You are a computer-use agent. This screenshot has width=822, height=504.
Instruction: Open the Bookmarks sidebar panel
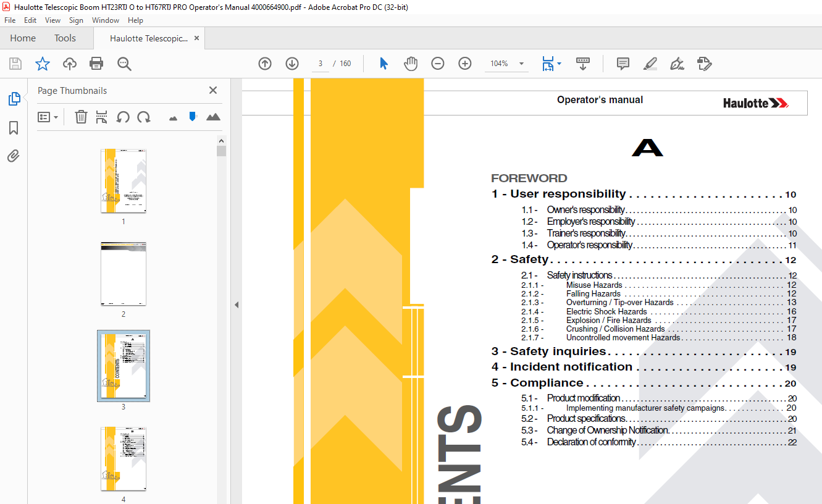14,128
